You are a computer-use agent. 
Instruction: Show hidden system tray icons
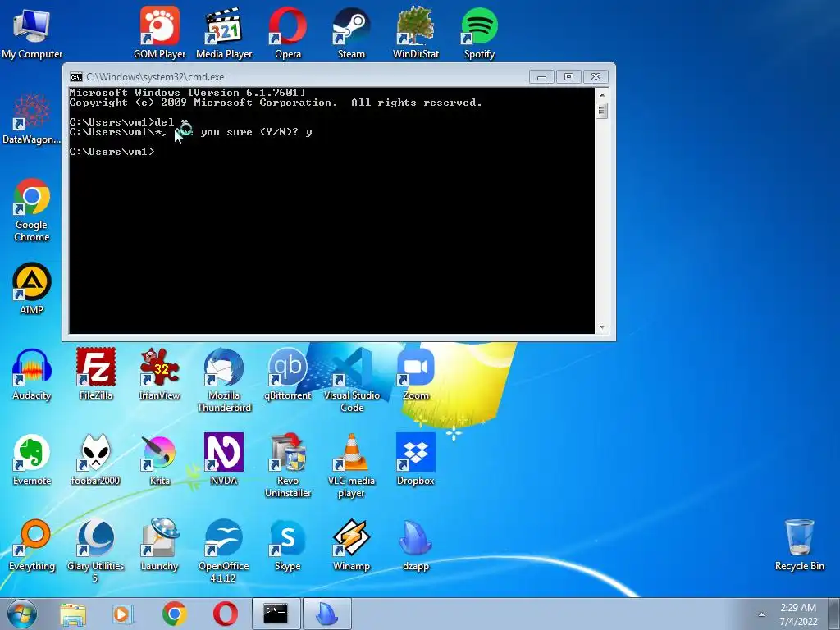click(x=761, y=614)
